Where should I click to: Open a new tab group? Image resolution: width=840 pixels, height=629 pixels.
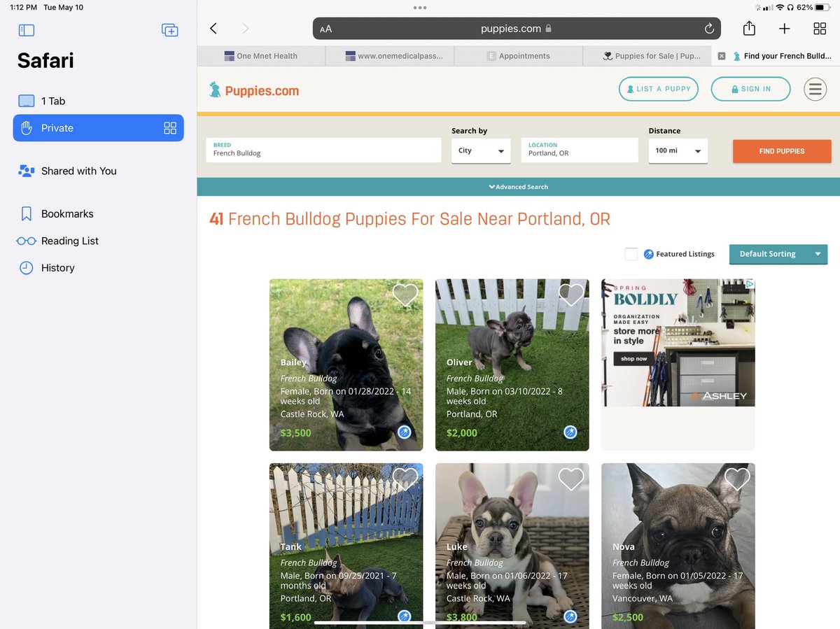(169, 30)
